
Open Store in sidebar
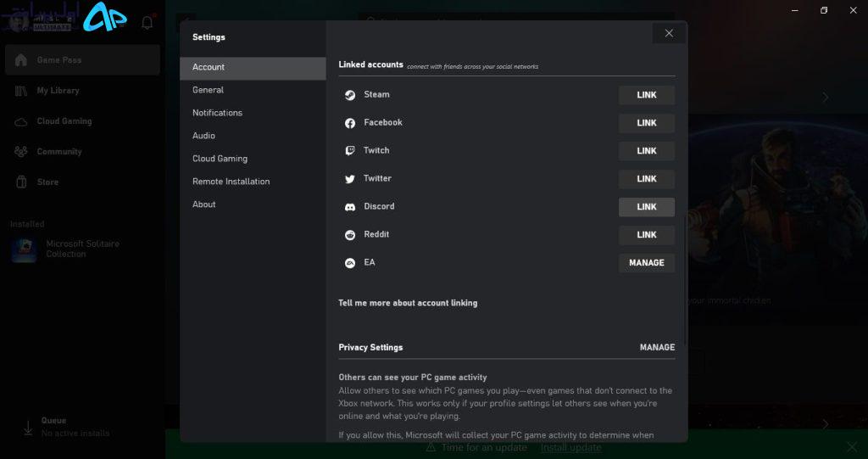pyautogui.click(x=82, y=182)
